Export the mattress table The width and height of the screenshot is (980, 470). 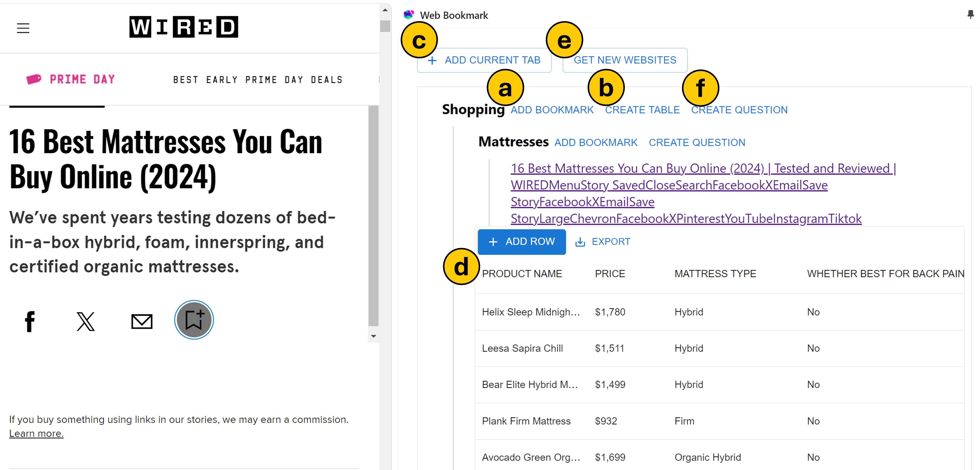click(603, 242)
